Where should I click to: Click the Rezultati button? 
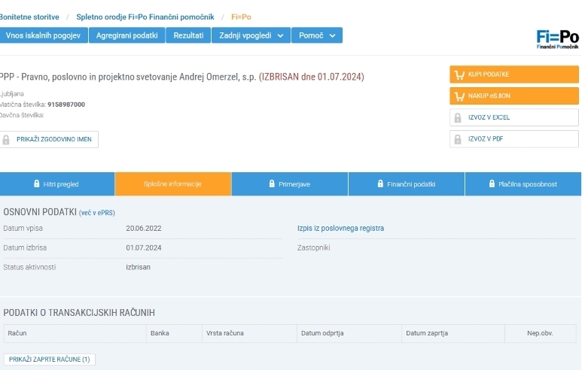(x=188, y=35)
